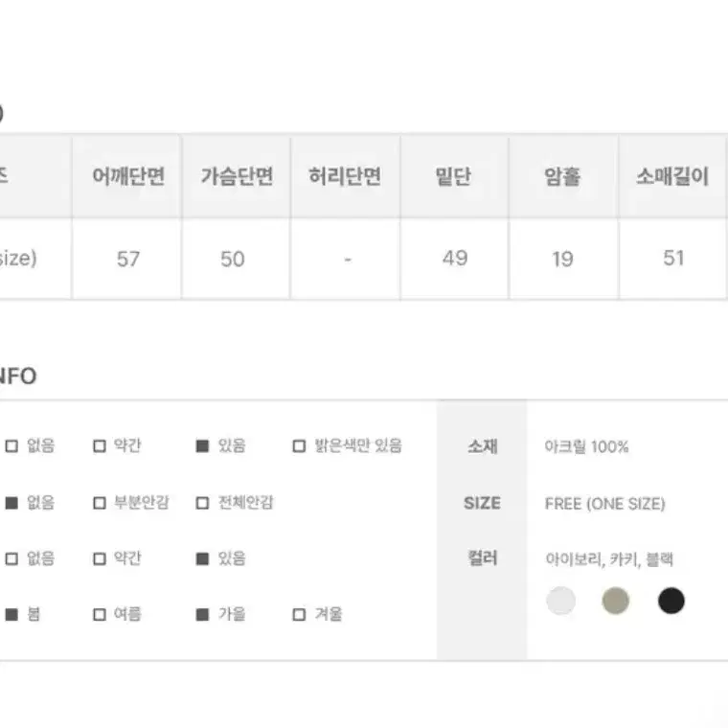Click the 밑단 value 49 cell
The image size is (728, 728).
tap(455, 259)
